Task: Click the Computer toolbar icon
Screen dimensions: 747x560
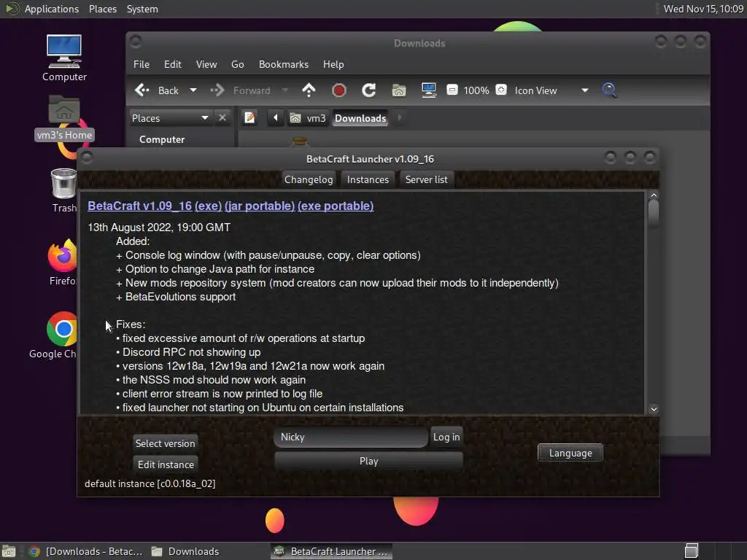Action: point(429,90)
